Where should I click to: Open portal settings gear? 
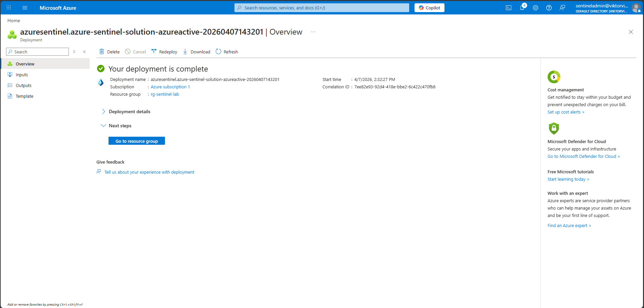tap(535, 8)
